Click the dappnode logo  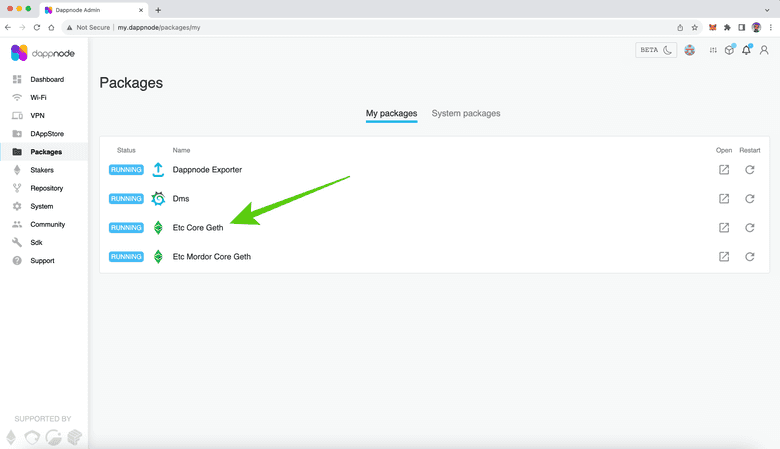tap(42, 53)
